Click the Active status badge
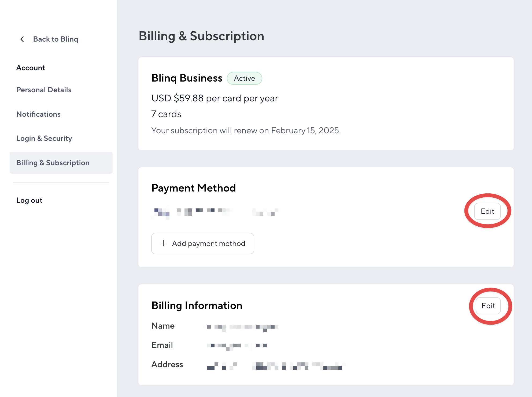Image resolution: width=532 pixels, height=397 pixels. click(245, 78)
